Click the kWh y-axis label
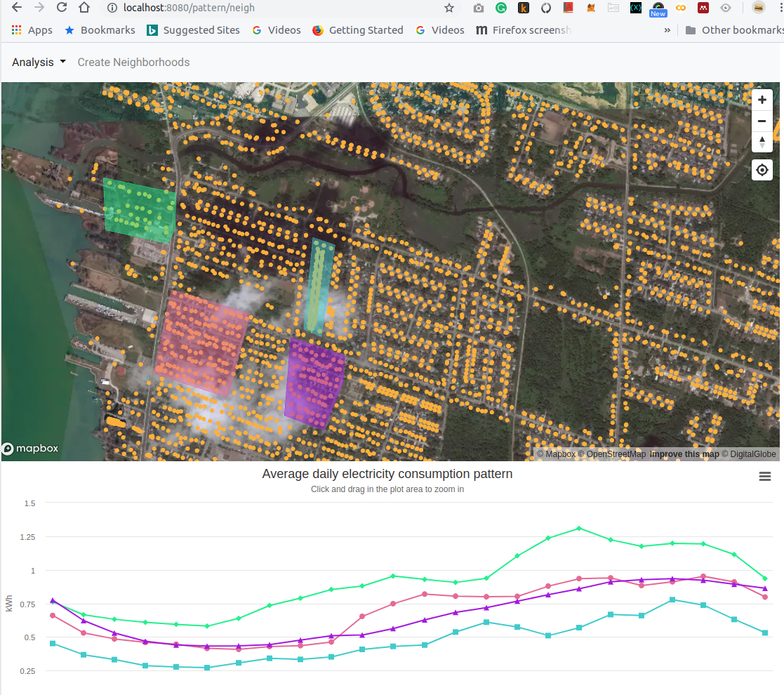The width and height of the screenshot is (784, 695). click(9, 604)
